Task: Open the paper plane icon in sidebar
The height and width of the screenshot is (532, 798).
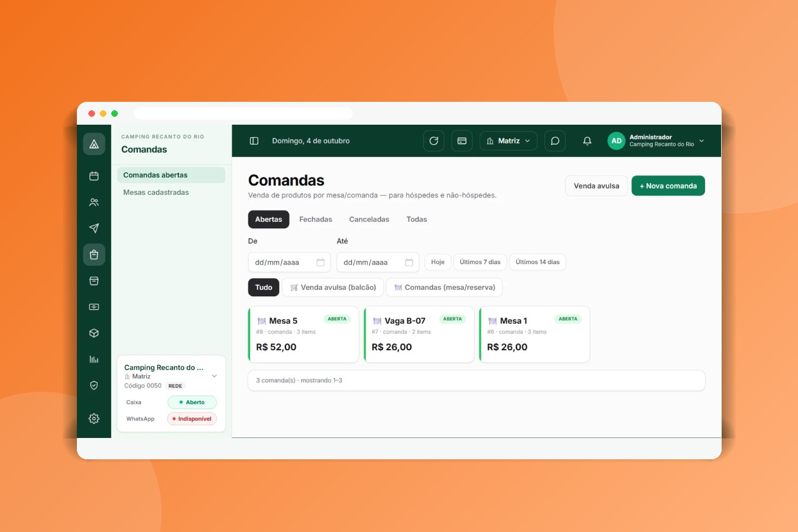Action: 94,228
